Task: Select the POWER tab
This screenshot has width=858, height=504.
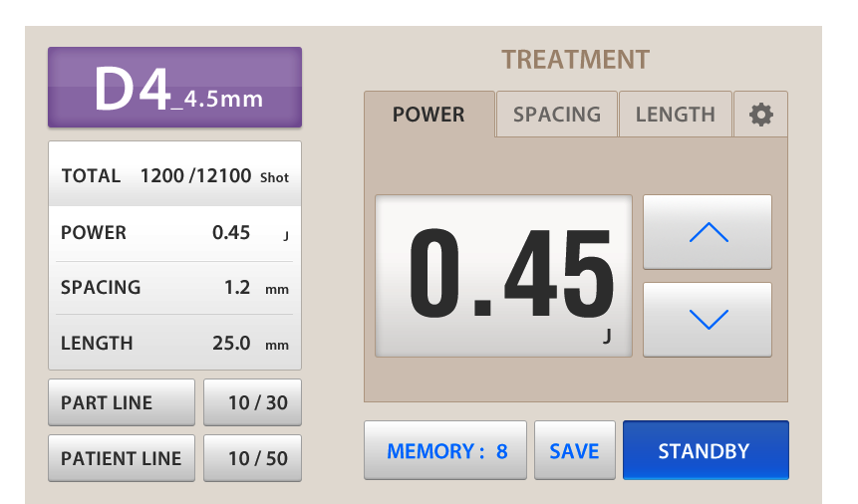Action: pos(429,115)
